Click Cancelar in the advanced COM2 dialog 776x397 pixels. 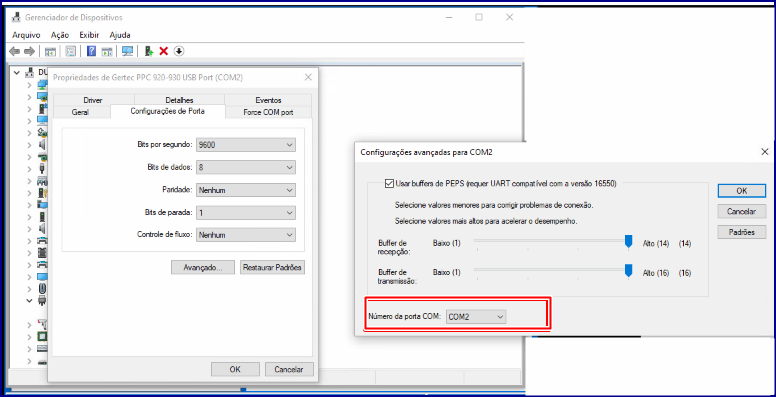click(741, 211)
